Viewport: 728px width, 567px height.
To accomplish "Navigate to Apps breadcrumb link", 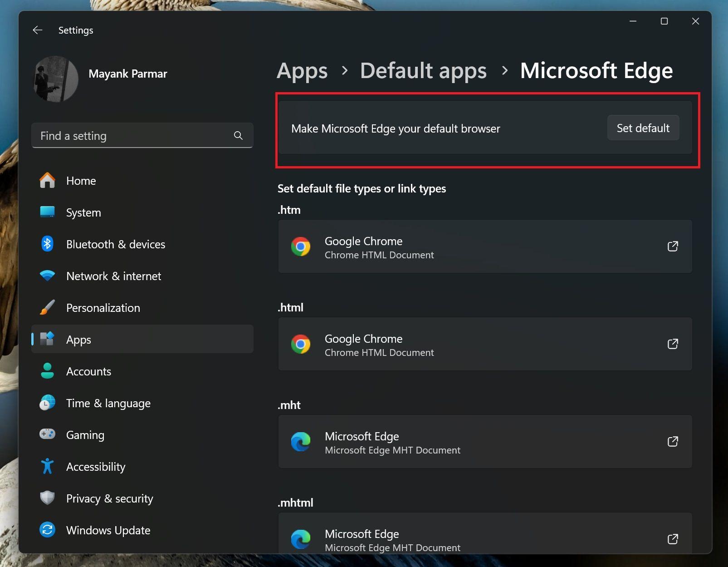I will pyautogui.click(x=302, y=71).
